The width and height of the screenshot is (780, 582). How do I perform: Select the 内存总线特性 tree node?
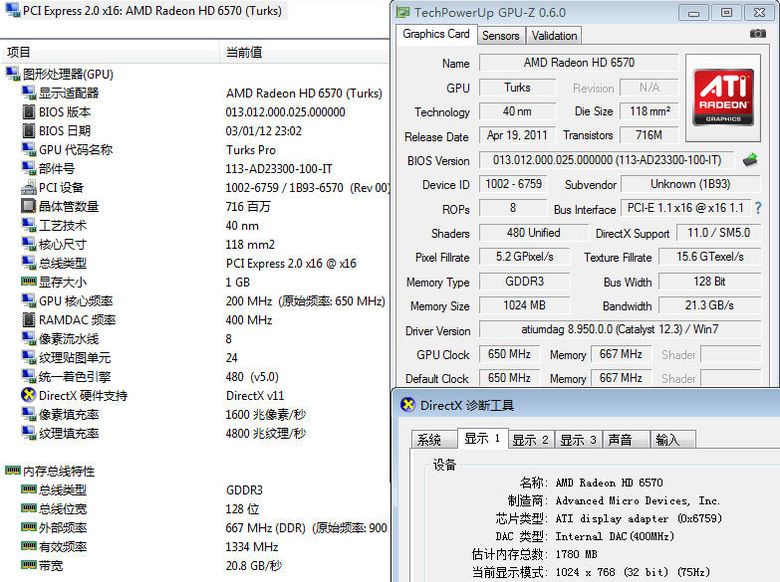pyautogui.click(x=59, y=471)
